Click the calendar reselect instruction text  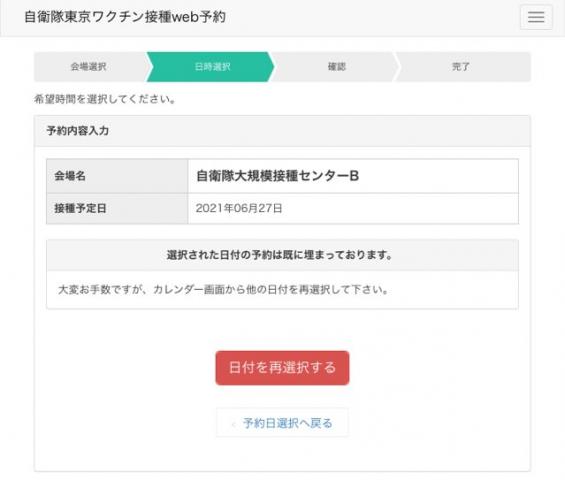point(223,290)
